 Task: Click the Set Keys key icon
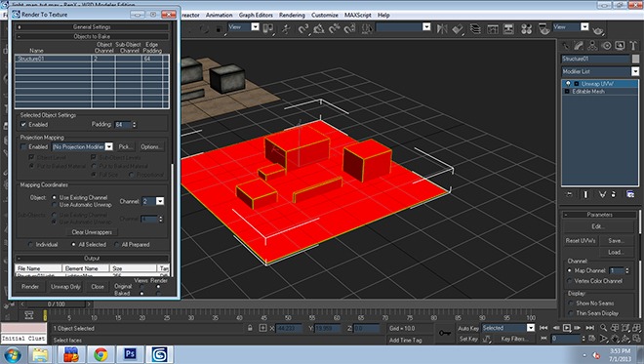click(x=445, y=333)
